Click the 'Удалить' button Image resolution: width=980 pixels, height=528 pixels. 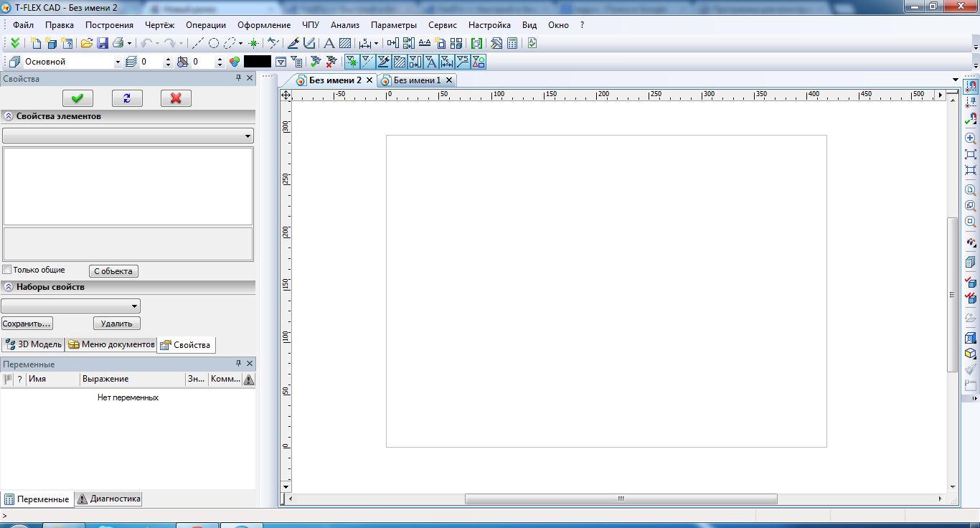click(116, 324)
